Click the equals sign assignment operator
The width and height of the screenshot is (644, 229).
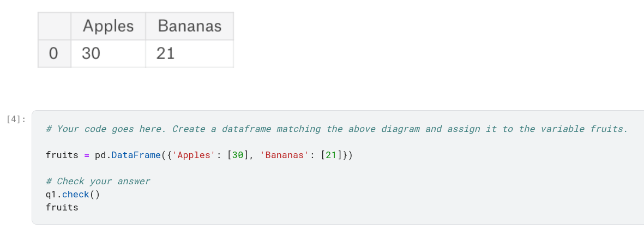point(87,155)
